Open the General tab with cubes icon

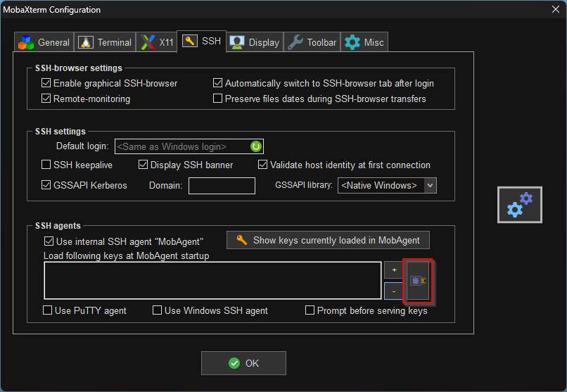tap(44, 42)
